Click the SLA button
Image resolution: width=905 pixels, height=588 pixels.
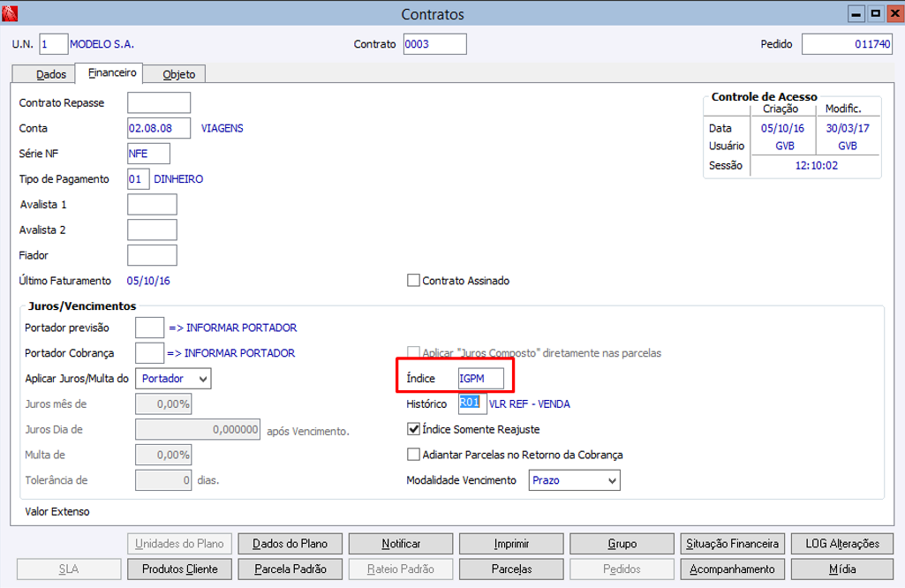tap(69, 569)
